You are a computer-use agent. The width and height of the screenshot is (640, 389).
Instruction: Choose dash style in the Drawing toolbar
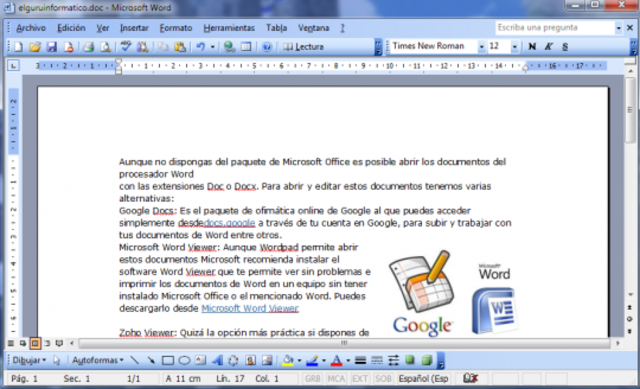pyautogui.click(x=377, y=360)
